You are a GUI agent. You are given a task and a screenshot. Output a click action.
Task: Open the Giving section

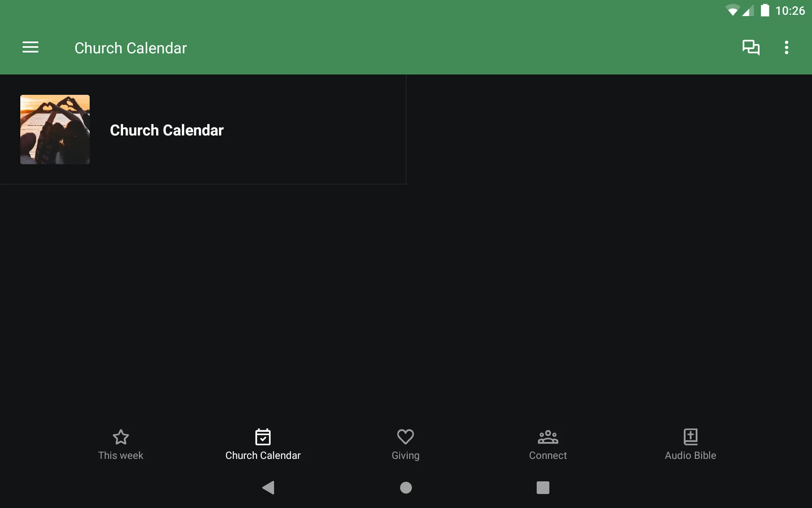[x=406, y=444]
